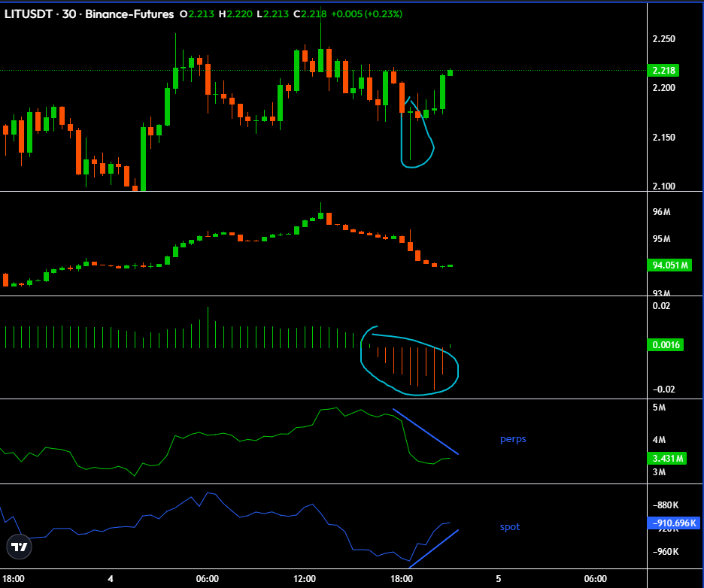Click the perps value label 3.431M

(666, 458)
